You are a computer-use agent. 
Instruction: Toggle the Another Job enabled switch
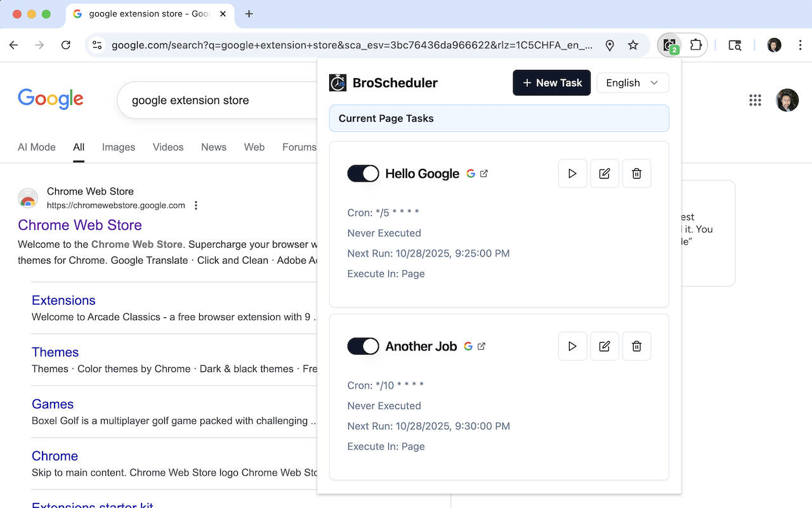pyautogui.click(x=362, y=345)
